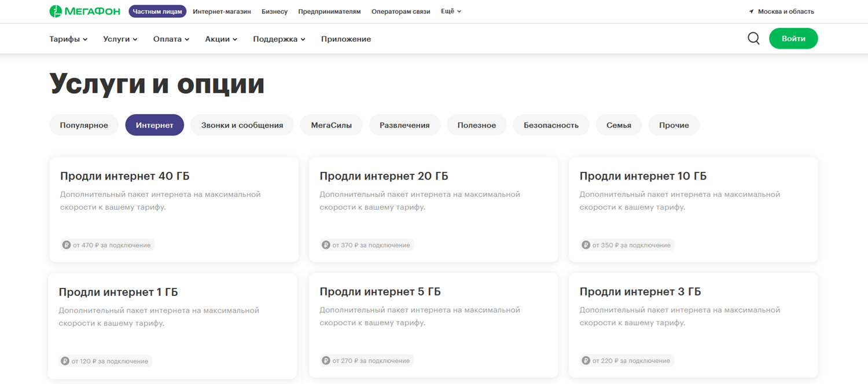The height and width of the screenshot is (384, 868).
Task: Click ruble icon on 3 ГБ card
Action: pyautogui.click(x=586, y=360)
